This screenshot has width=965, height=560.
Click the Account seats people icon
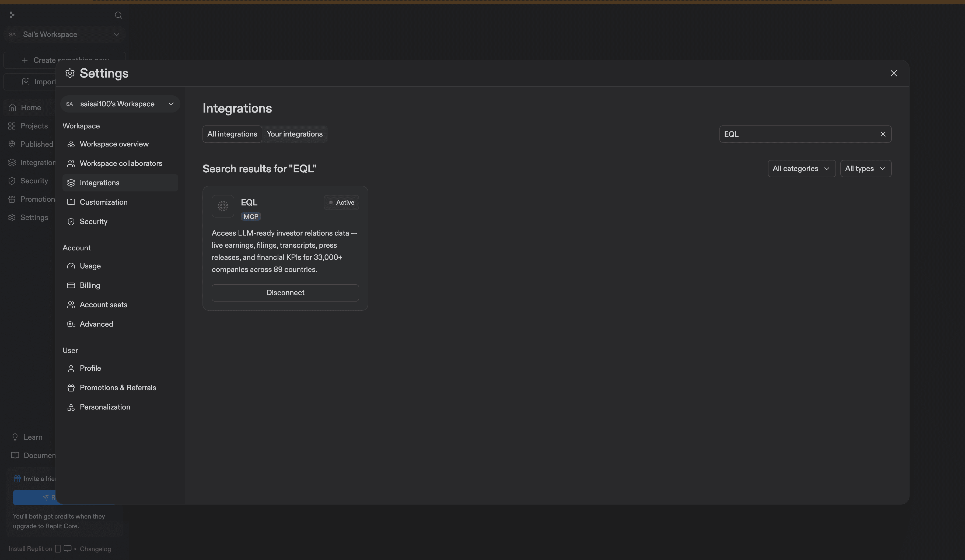click(x=71, y=304)
